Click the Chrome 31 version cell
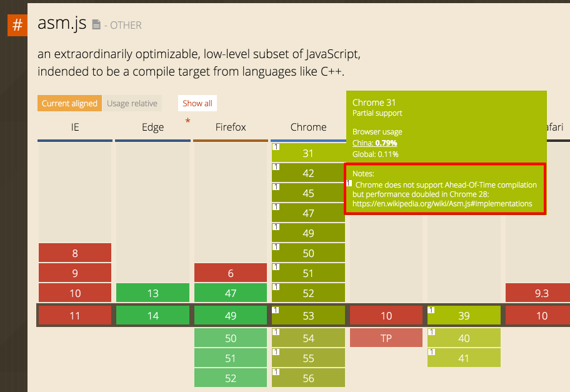 (308, 153)
